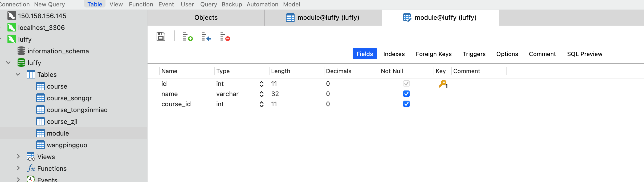Collapse the Tables tree node

[18, 74]
